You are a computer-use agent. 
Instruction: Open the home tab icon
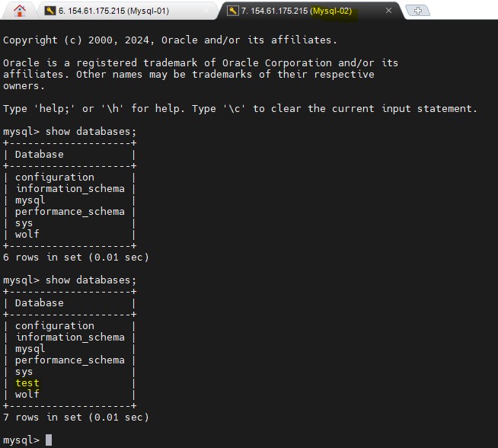pyautogui.click(x=20, y=11)
